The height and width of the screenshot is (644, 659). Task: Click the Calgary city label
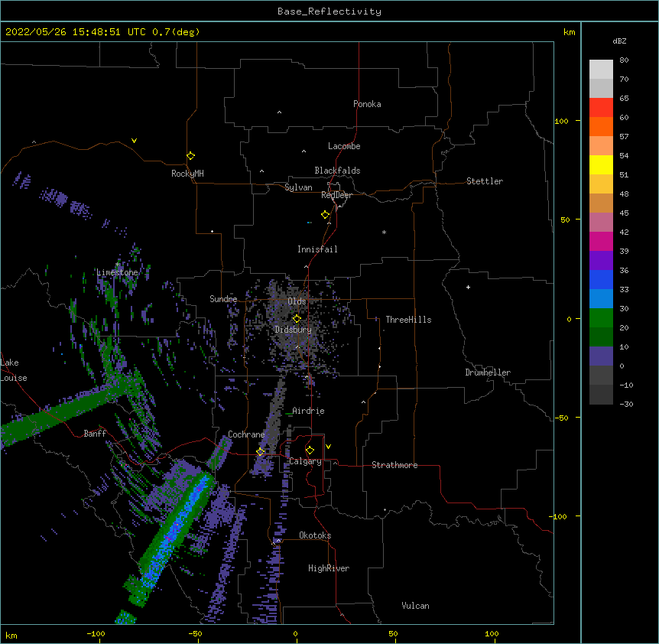pyautogui.click(x=305, y=461)
